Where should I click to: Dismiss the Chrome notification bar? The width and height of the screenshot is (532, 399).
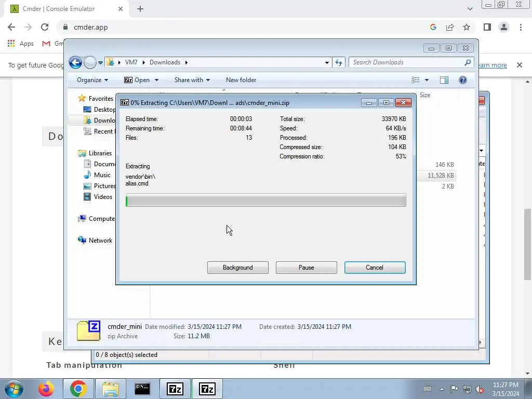click(x=520, y=65)
